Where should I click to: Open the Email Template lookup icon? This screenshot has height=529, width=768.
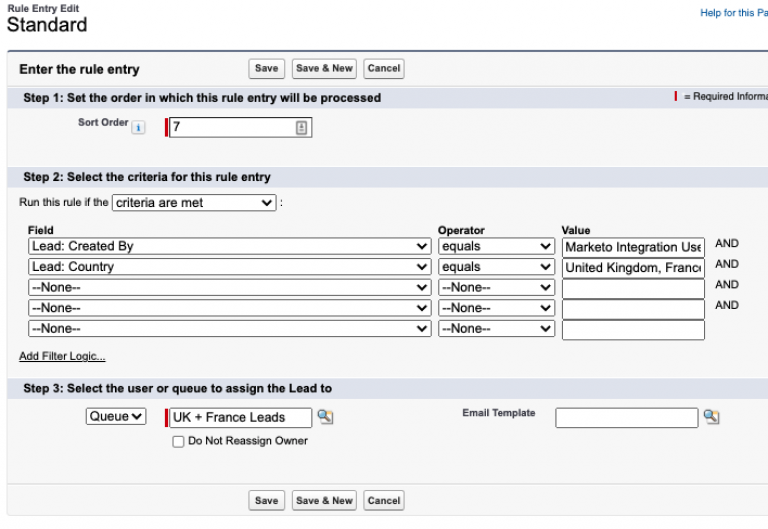tap(711, 417)
